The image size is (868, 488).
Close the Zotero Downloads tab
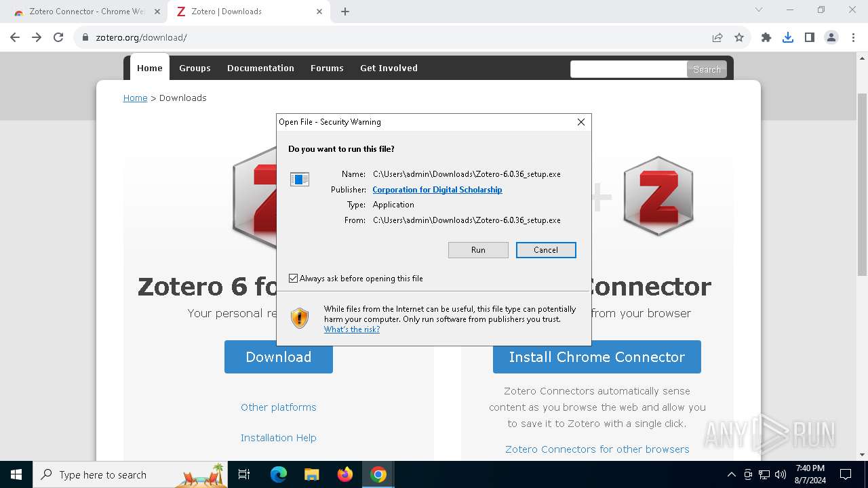coord(320,12)
